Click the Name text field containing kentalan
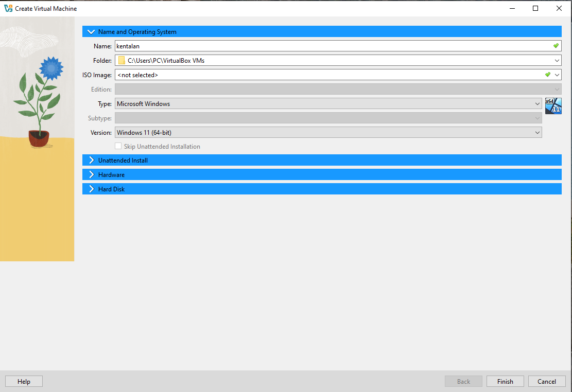 330,46
